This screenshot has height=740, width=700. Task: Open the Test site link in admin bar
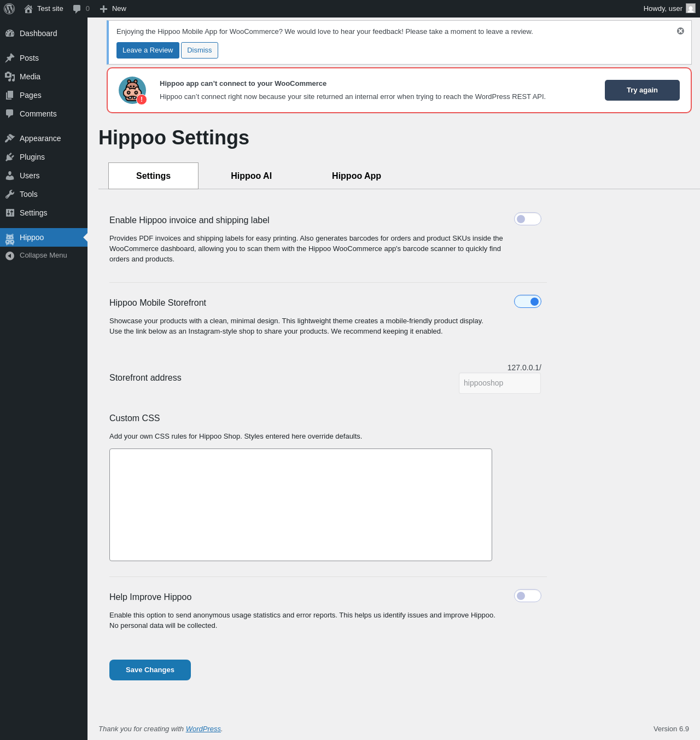point(44,9)
